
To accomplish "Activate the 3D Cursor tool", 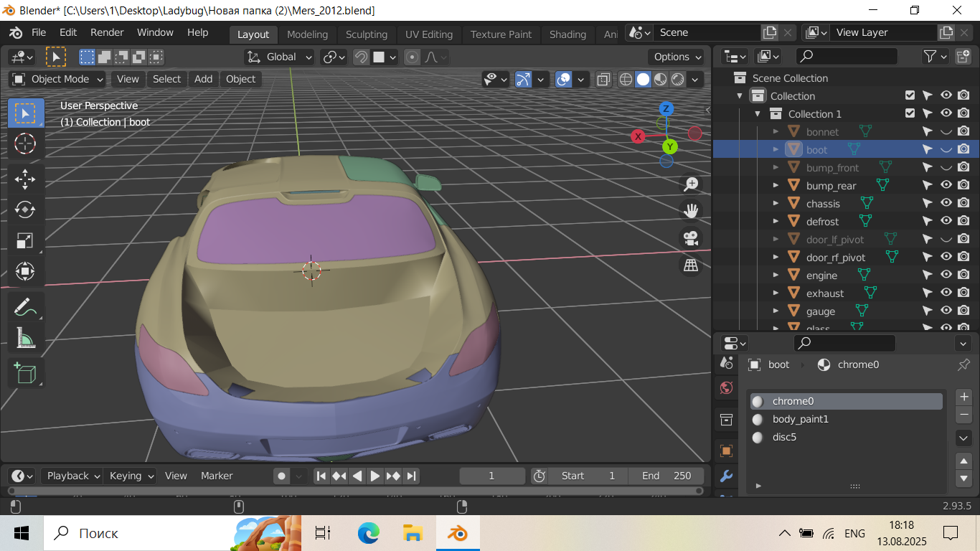I will tap(25, 143).
